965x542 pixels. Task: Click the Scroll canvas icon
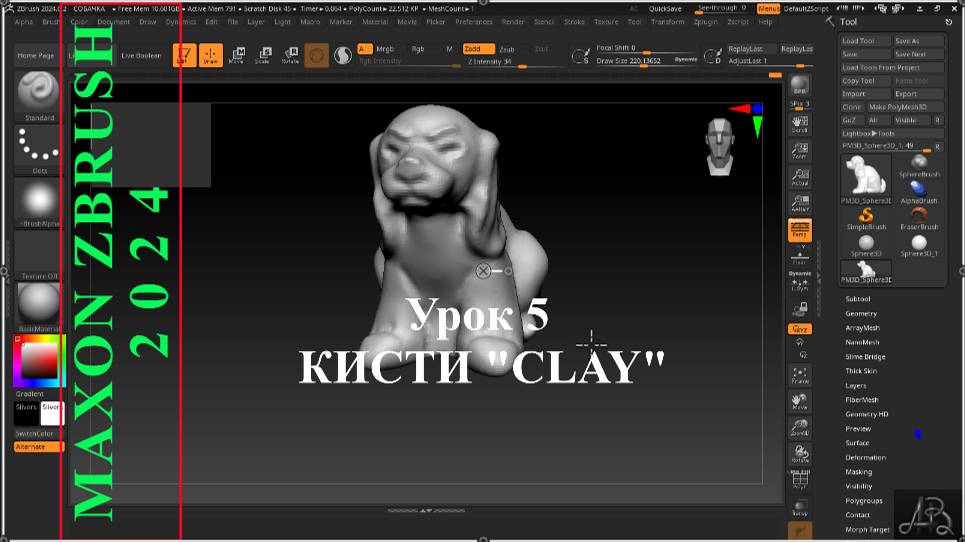coord(799,124)
